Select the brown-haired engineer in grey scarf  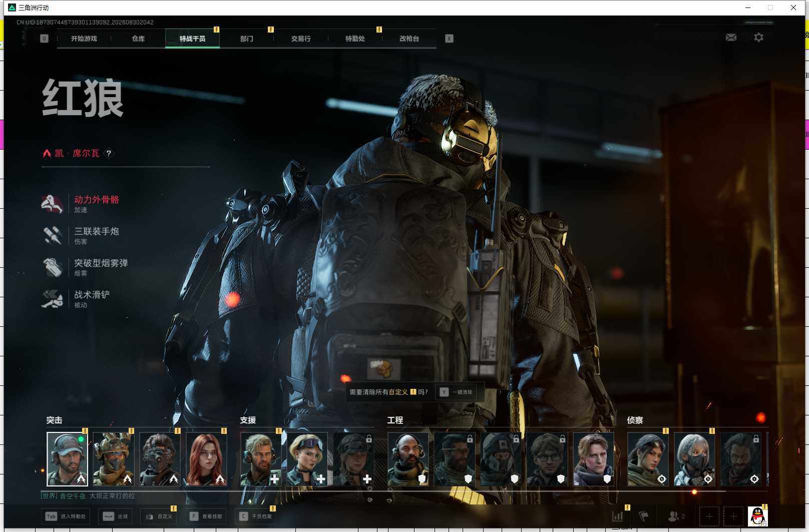pos(593,459)
